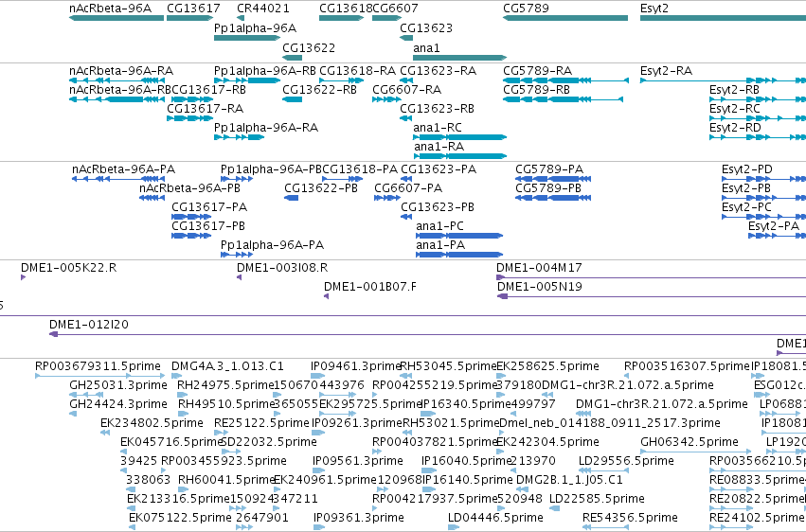This screenshot has width=806, height=532.
Task: Select the CG13622-PB protein
Action: (x=292, y=198)
